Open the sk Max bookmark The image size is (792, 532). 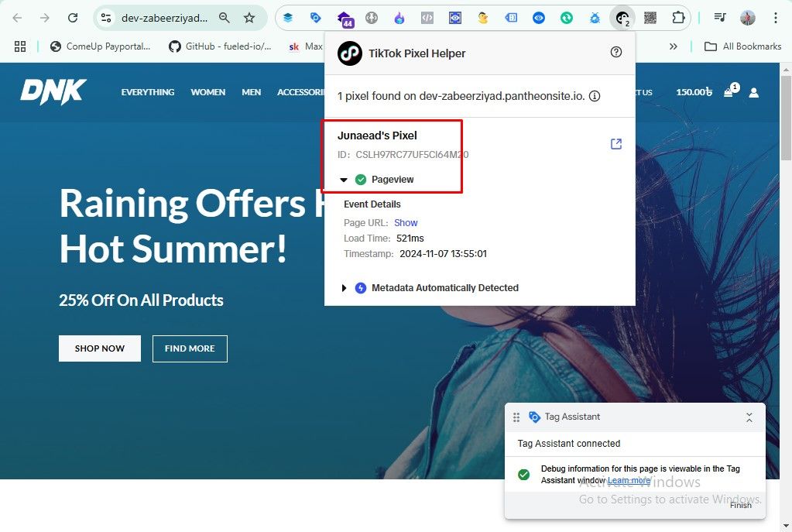click(x=305, y=46)
